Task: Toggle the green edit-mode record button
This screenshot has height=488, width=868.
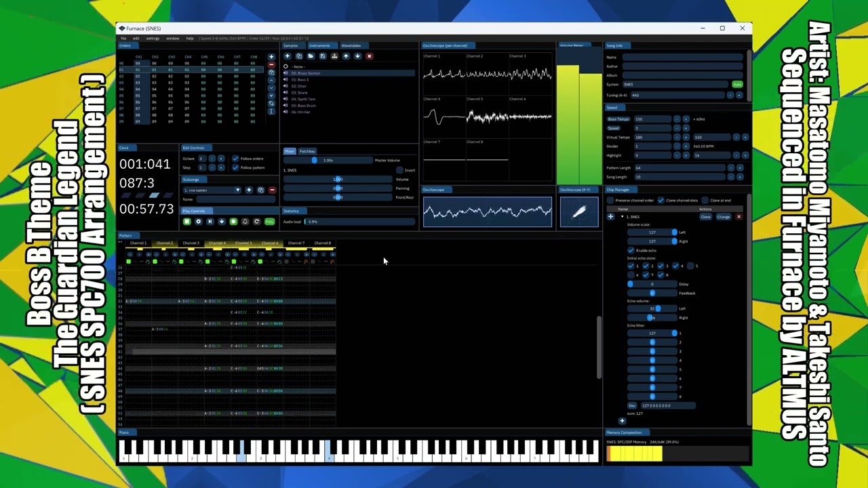Action: click(x=233, y=222)
